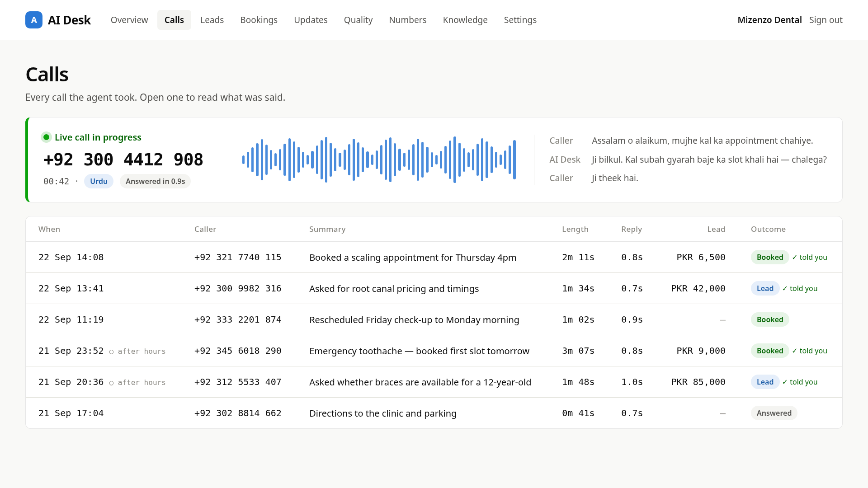The height and width of the screenshot is (488, 868).
Task: Click told you checkmark for PKR 9,000 row
Action: 810,351
